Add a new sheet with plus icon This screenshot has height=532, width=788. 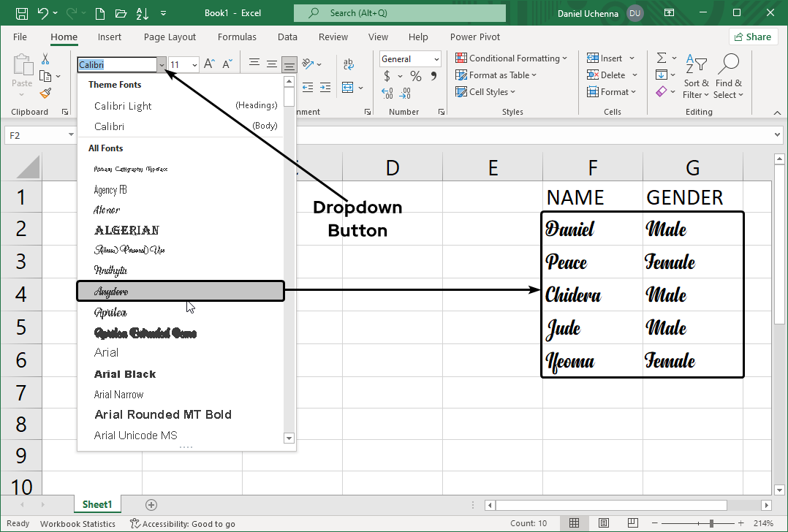tap(151, 504)
